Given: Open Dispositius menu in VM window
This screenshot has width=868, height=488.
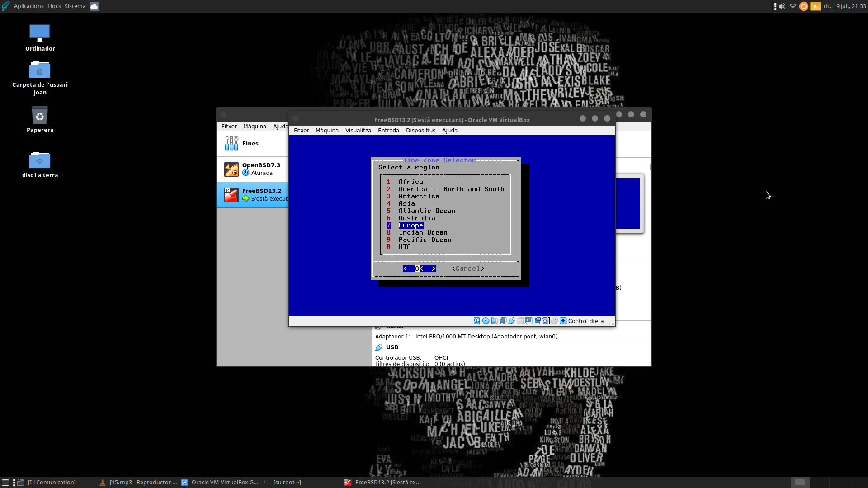Looking at the screenshot, I should pyautogui.click(x=420, y=131).
